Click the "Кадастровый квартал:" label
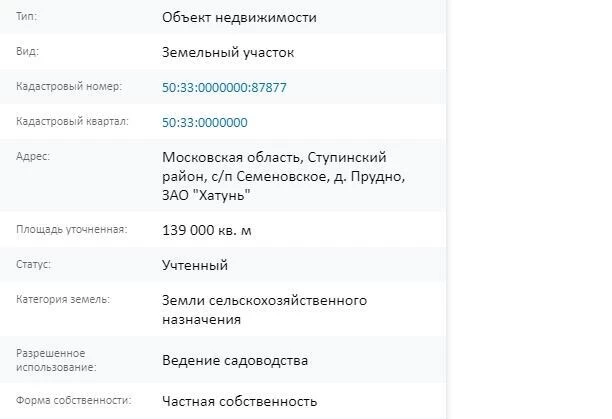The image size is (612, 419). click(72, 121)
